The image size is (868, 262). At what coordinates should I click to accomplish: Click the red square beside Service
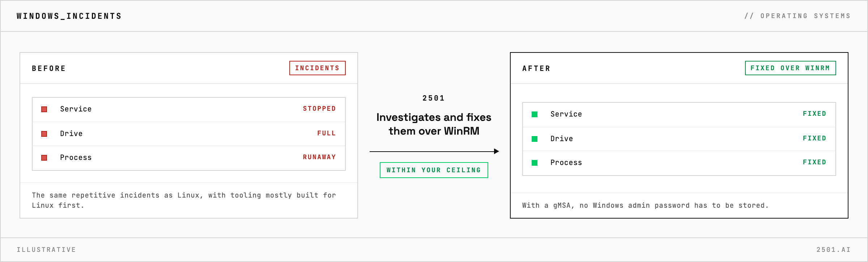point(44,109)
